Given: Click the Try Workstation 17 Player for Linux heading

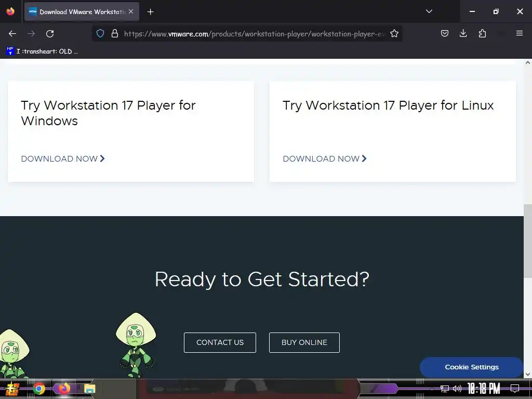Looking at the screenshot, I should (388, 105).
